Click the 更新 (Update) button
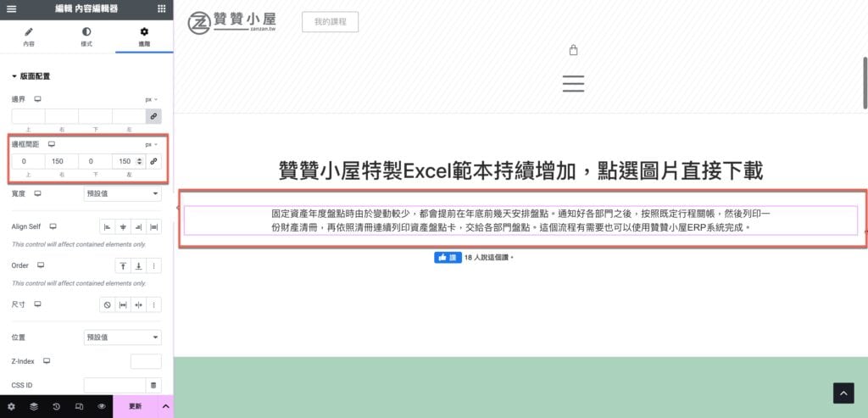Image resolution: width=868 pixels, height=418 pixels. 135,406
